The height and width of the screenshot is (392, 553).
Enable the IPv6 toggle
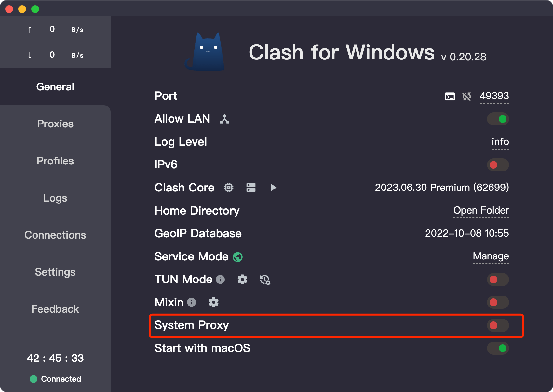point(498,165)
